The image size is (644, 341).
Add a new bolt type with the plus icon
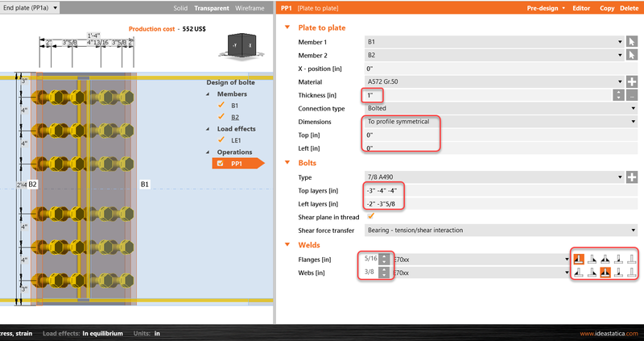pyautogui.click(x=632, y=177)
